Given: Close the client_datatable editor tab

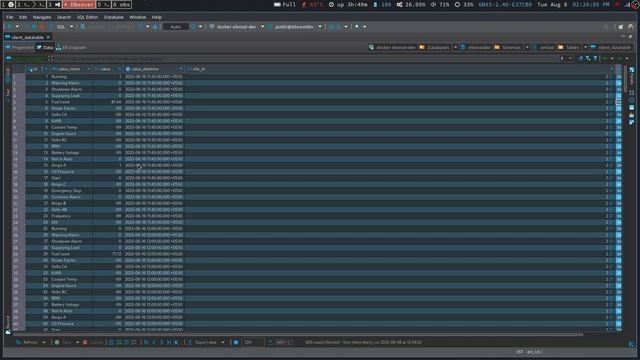Looking at the screenshot, I should point(48,37).
